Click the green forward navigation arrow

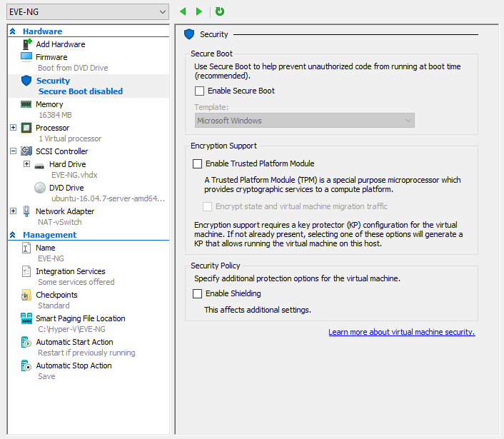pos(199,11)
